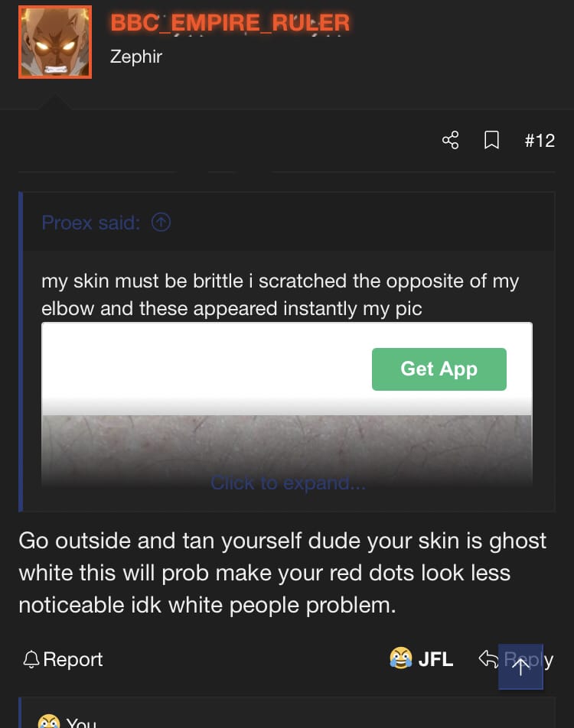Click the Report text link
Image resolution: width=574 pixels, height=728 pixels.
pyautogui.click(x=73, y=659)
